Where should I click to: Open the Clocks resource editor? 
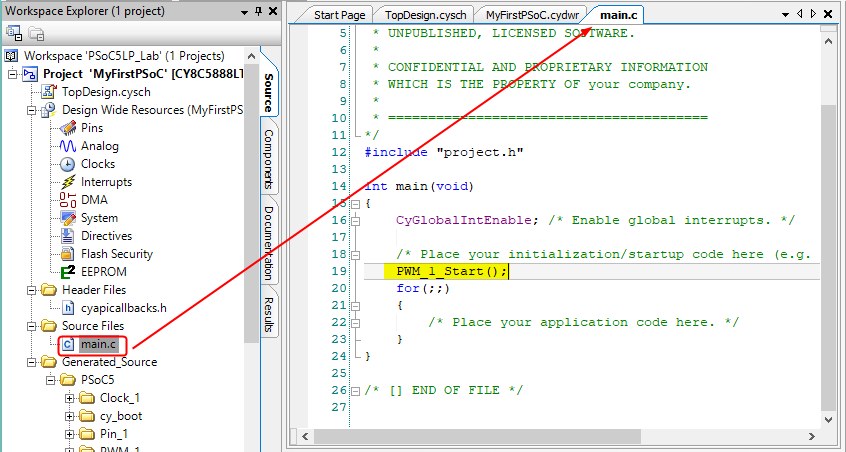97,164
